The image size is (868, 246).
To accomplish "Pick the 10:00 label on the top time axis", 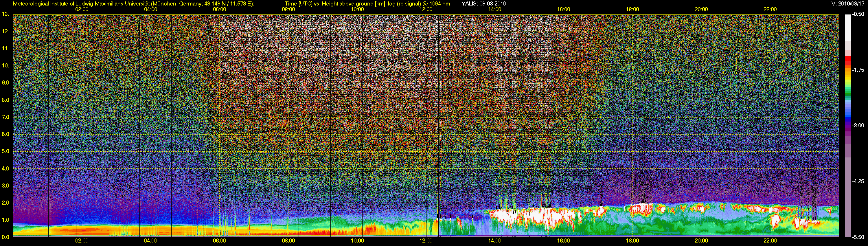I will pos(357,10).
